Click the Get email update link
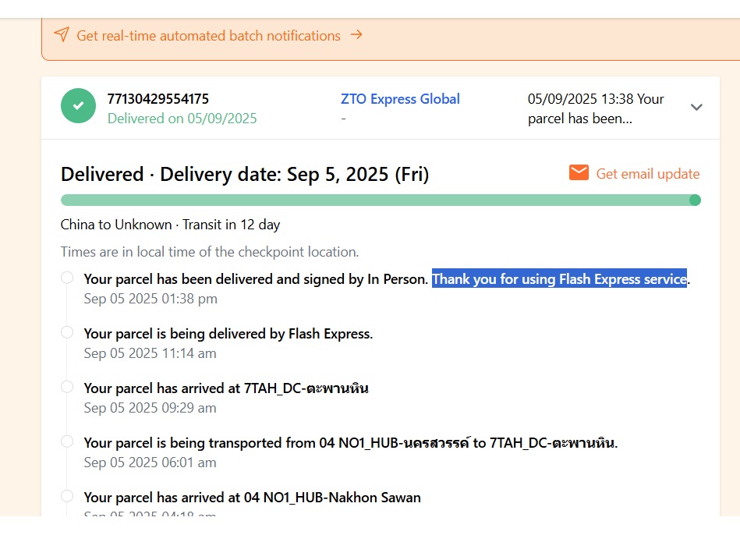 [647, 174]
